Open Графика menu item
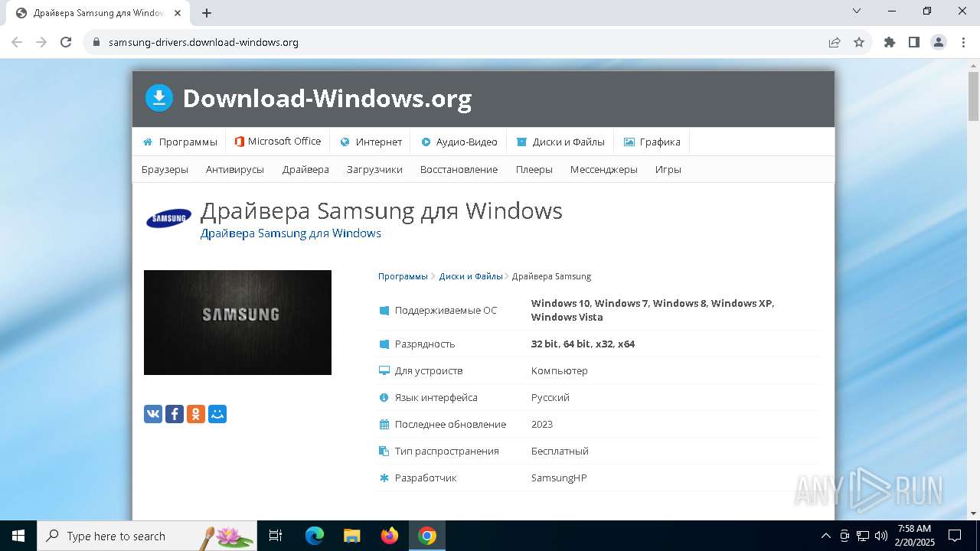 652,142
